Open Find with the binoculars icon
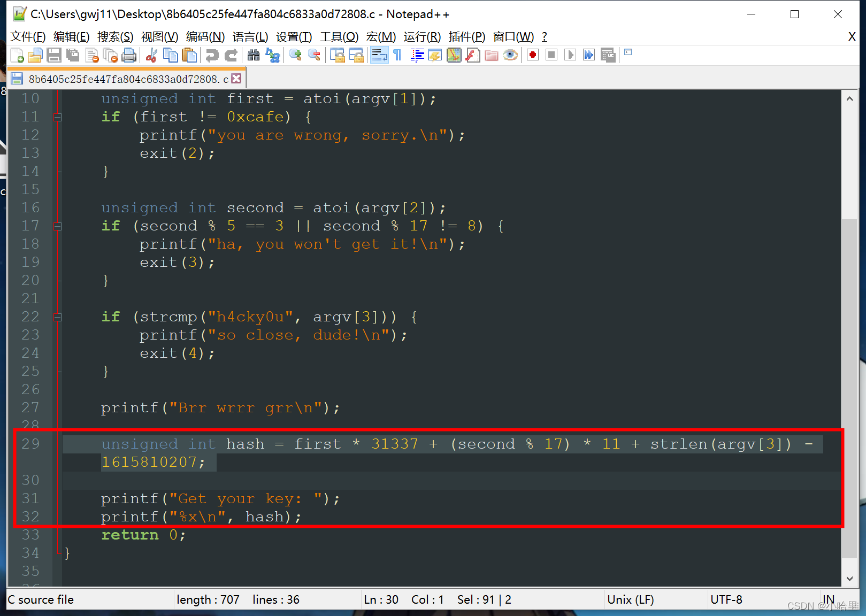 (x=254, y=55)
